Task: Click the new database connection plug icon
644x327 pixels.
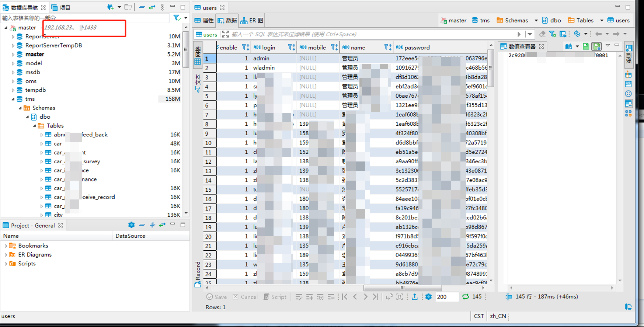Action: 110,7
